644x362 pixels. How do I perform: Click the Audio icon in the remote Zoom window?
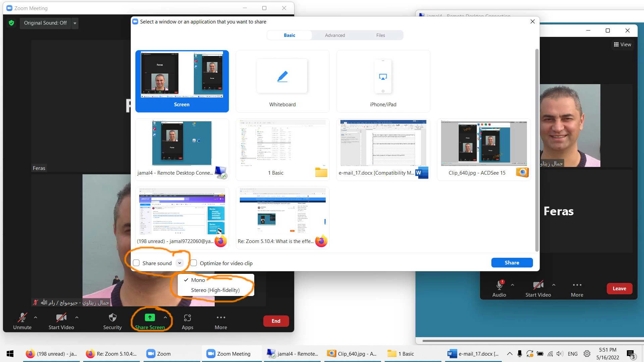(499, 285)
